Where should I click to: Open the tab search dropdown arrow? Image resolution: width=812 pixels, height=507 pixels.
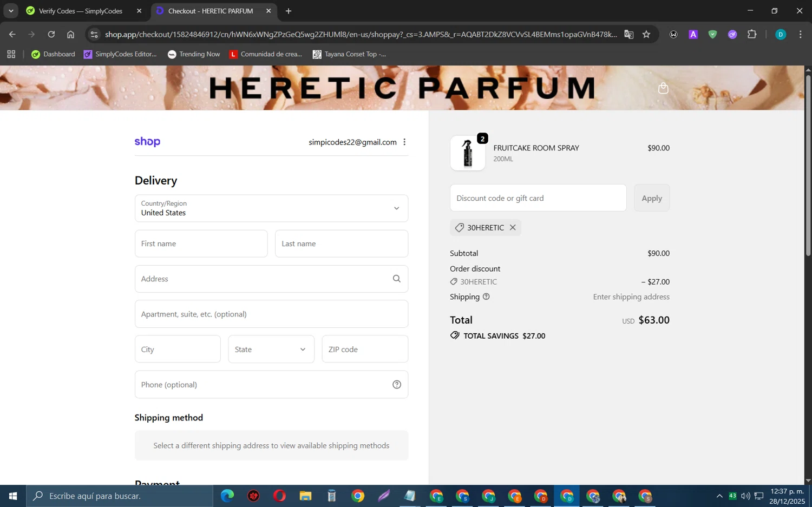pos(11,11)
